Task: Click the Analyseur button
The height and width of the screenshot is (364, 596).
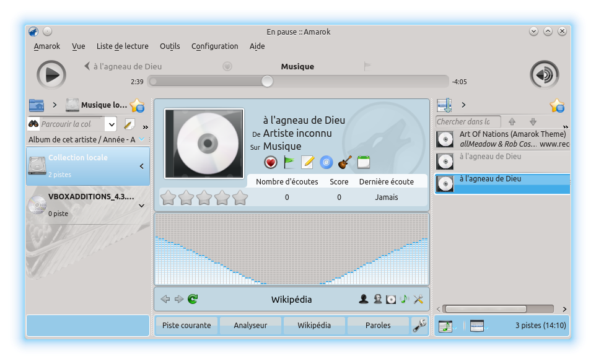Action: 250,325
